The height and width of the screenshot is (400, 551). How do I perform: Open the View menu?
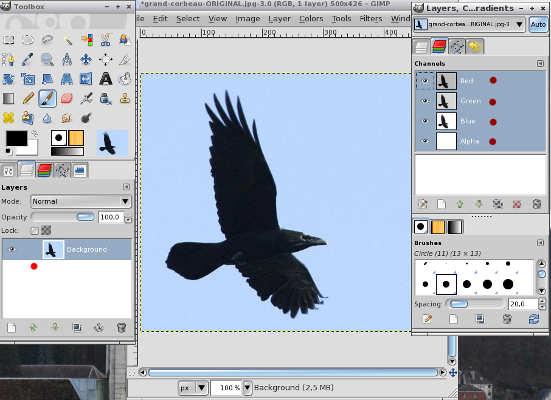(218, 19)
